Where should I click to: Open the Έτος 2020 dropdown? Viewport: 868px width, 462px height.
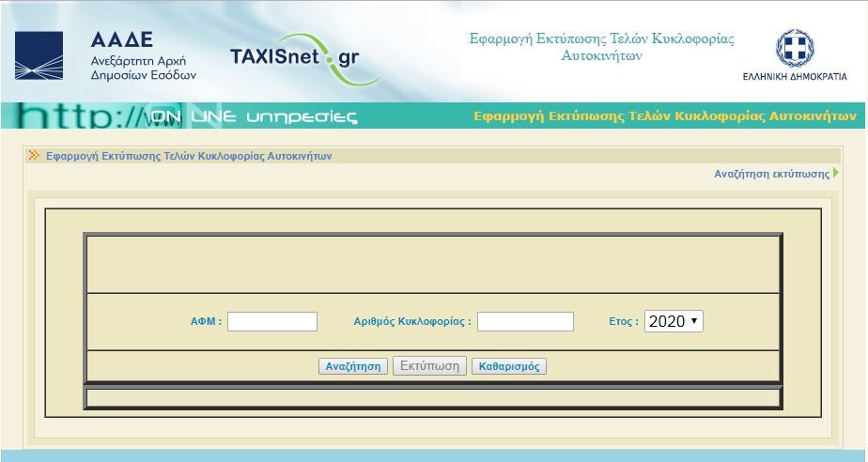674,321
